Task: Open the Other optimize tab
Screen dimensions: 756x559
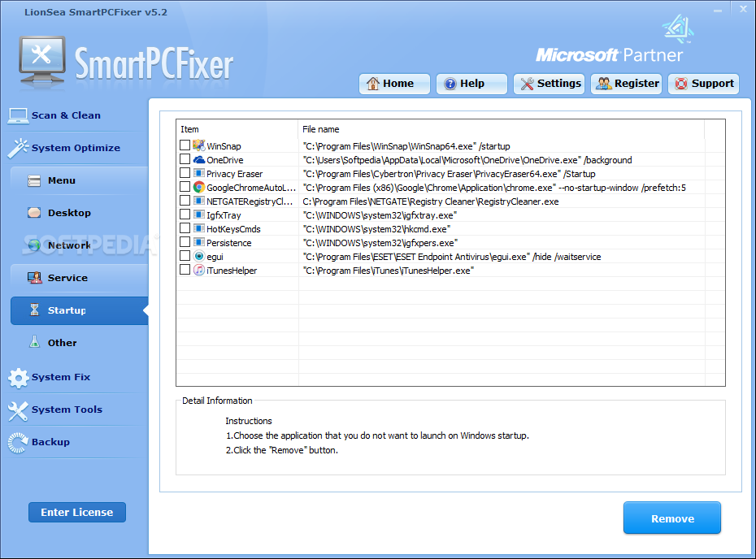Action: (79, 343)
